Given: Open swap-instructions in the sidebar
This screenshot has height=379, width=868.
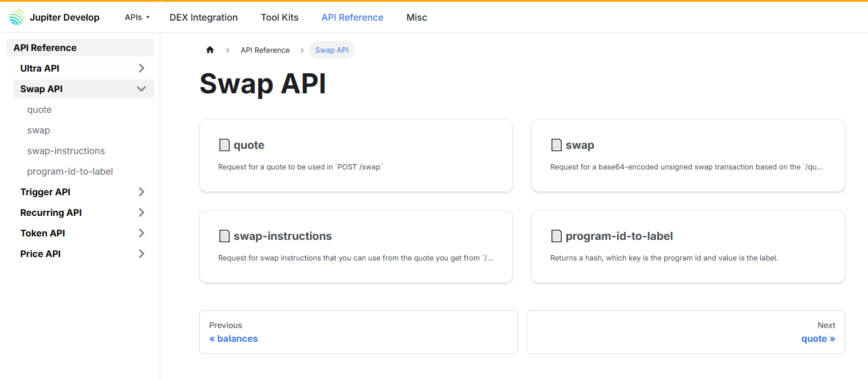Looking at the screenshot, I should tap(66, 151).
